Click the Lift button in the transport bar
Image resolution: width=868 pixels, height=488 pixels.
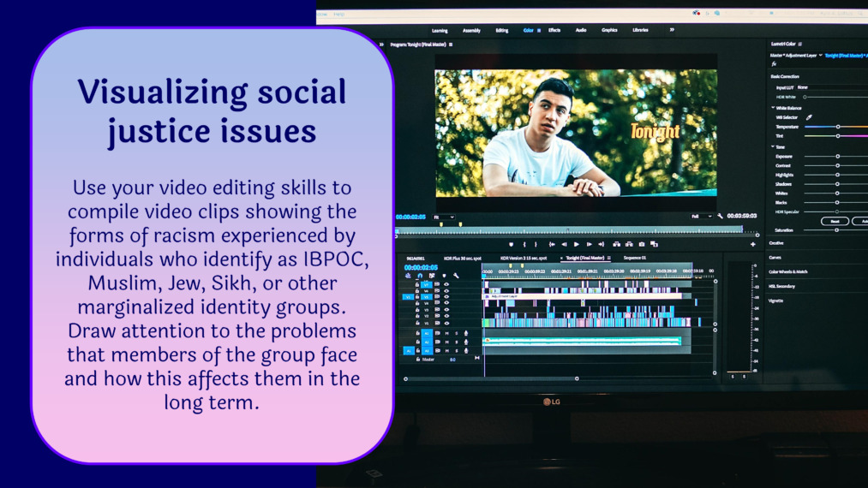click(x=616, y=244)
